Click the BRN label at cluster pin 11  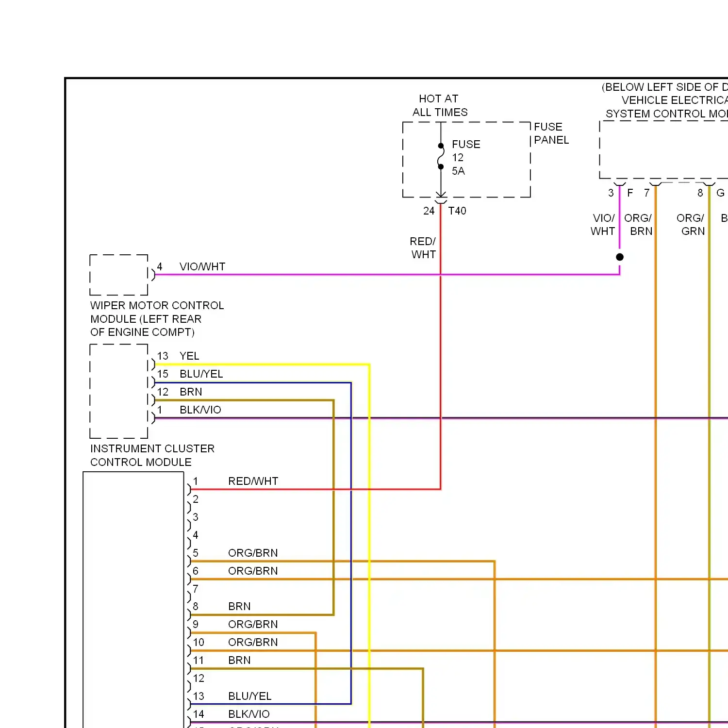[239, 661]
